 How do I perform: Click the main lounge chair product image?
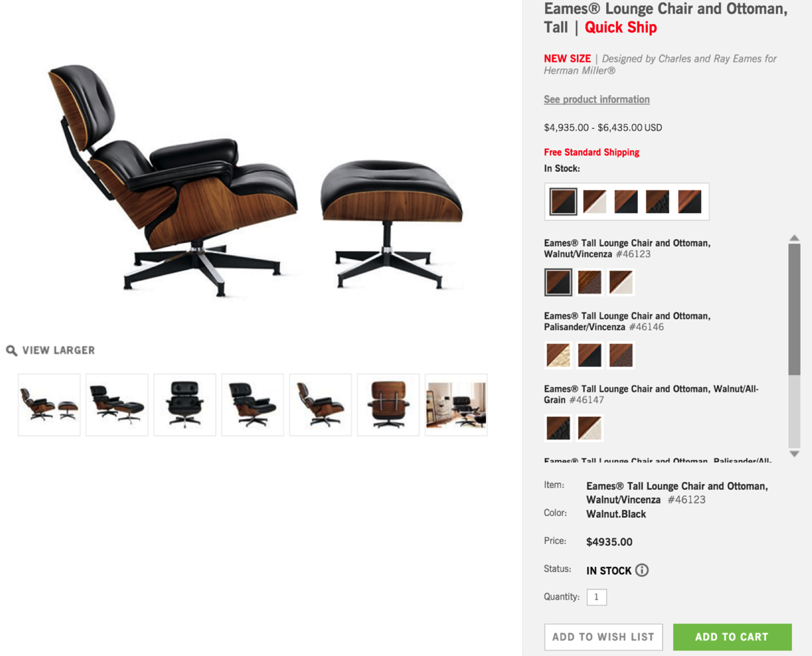(256, 180)
